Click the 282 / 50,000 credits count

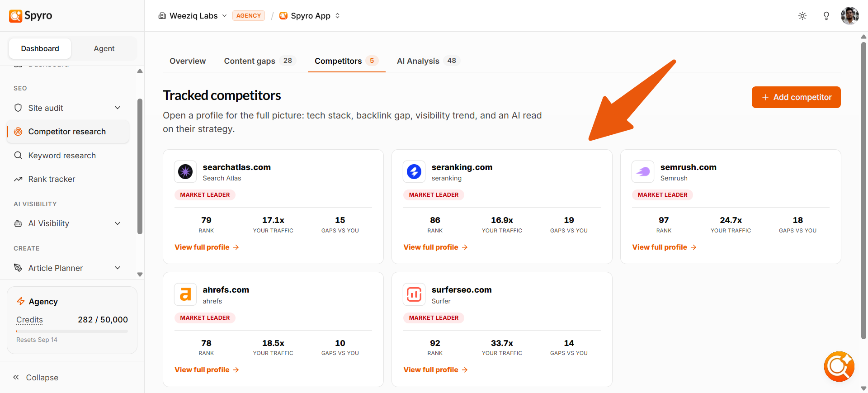103,320
